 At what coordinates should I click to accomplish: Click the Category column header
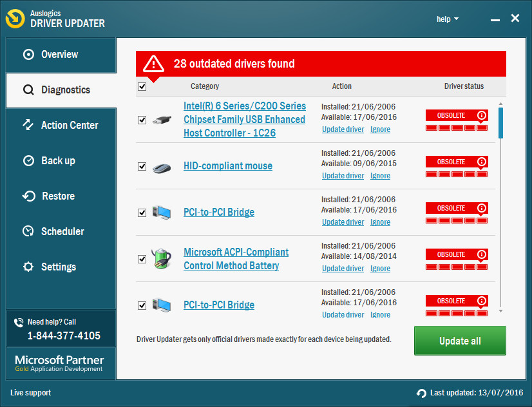[x=205, y=86]
